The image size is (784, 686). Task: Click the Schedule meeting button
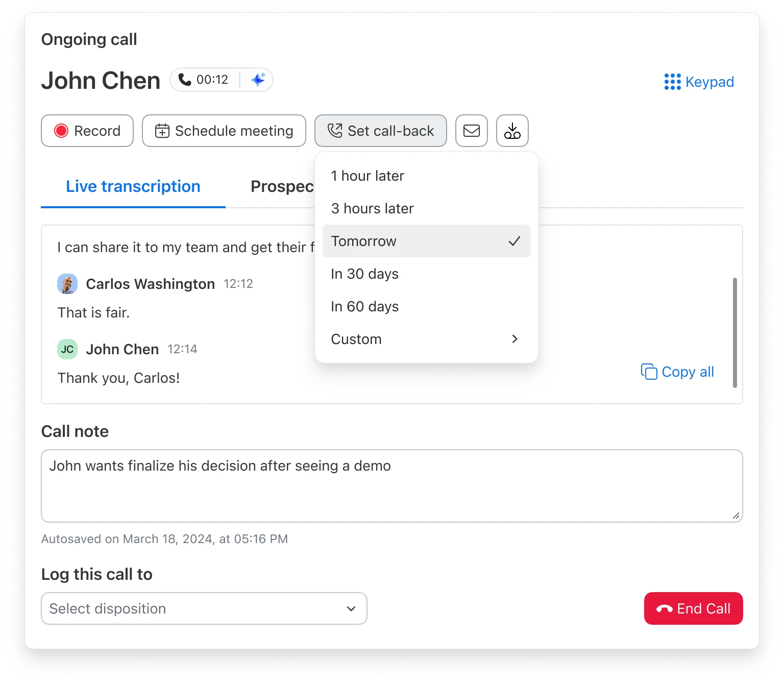[224, 131]
